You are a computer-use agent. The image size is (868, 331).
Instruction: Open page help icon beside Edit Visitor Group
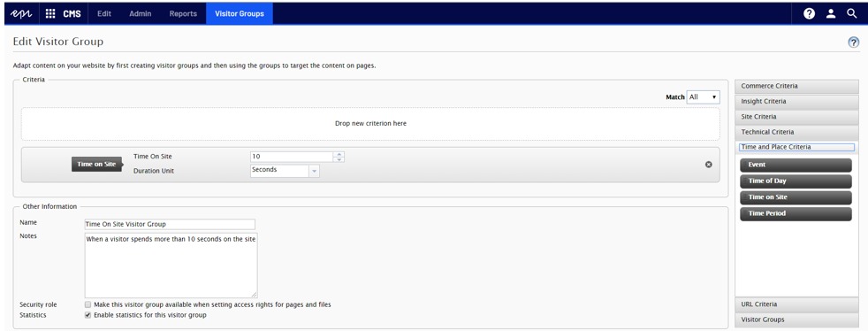coord(854,42)
